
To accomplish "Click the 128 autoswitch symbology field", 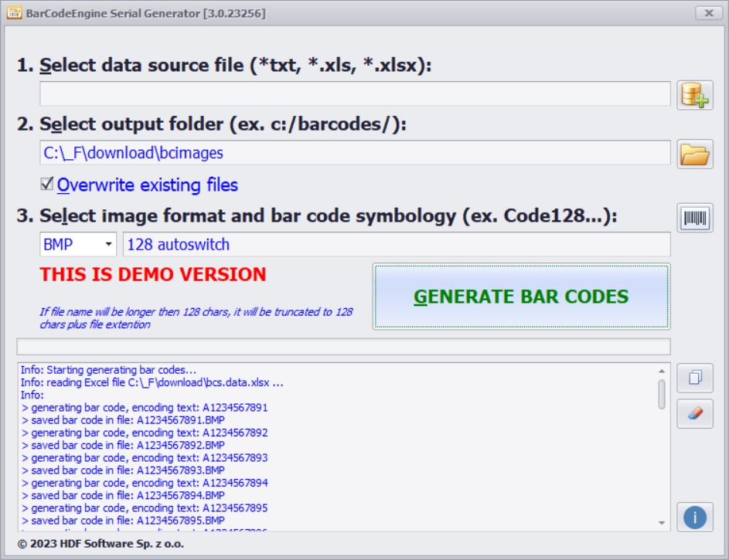I will point(397,245).
